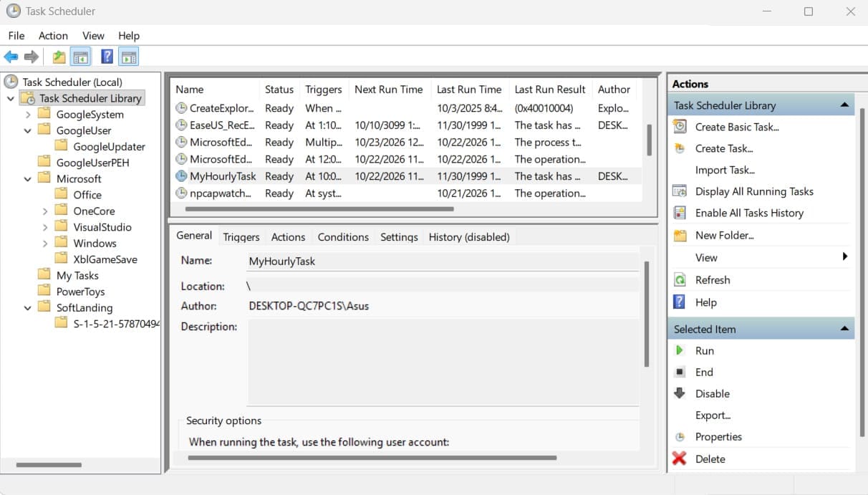The width and height of the screenshot is (868, 495).
Task: Click the Task Scheduler (Local) root icon
Action: (11, 82)
